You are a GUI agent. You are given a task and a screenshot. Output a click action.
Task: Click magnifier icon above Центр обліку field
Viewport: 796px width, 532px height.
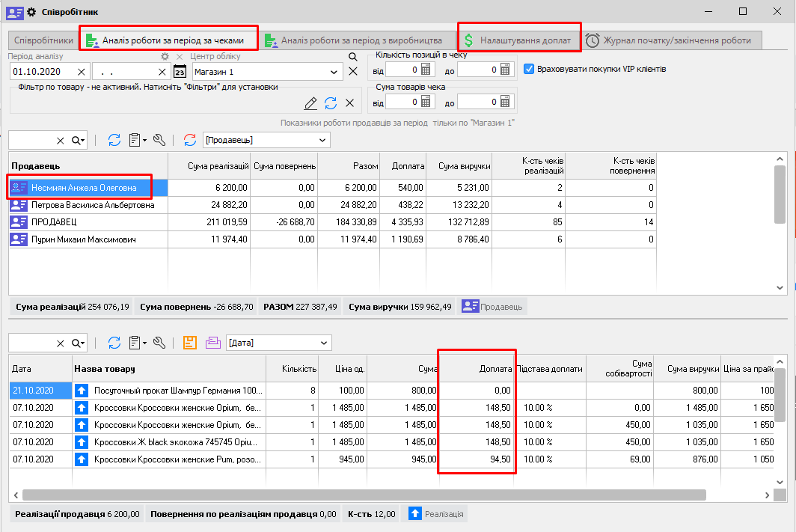[x=353, y=57]
